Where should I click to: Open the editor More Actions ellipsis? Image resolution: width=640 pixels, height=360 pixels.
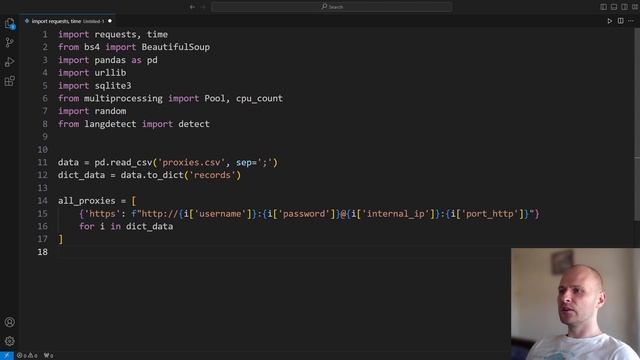[631, 21]
